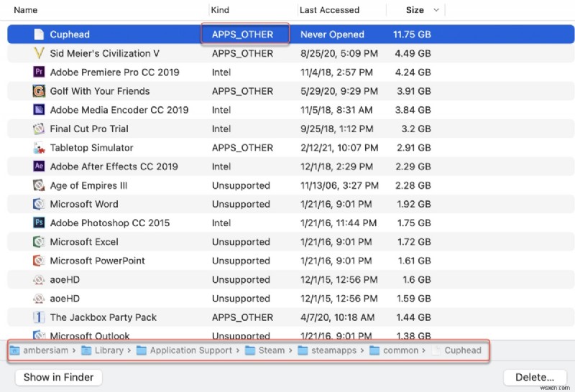Click Cuphead's APPS_OTHER kind cell

pyautogui.click(x=242, y=34)
